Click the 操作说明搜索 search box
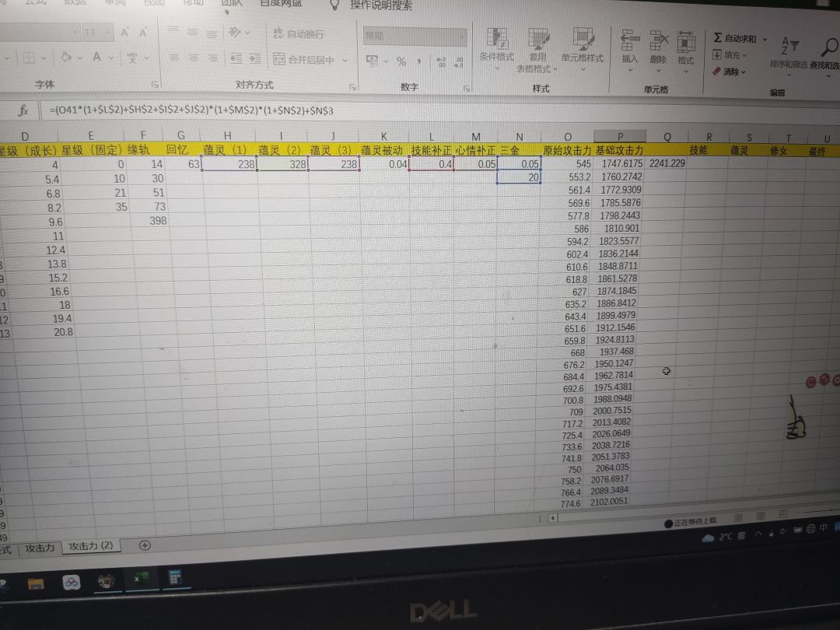840x630 pixels. click(381, 5)
